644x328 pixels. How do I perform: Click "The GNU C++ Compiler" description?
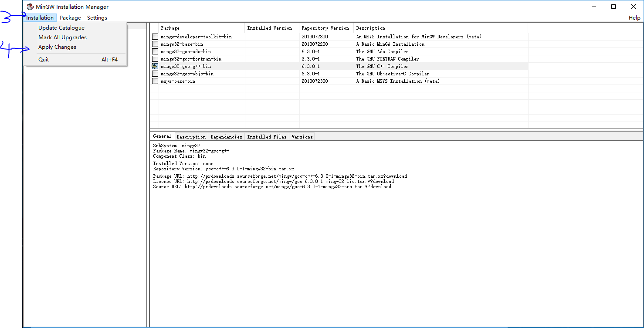click(x=382, y=66)
